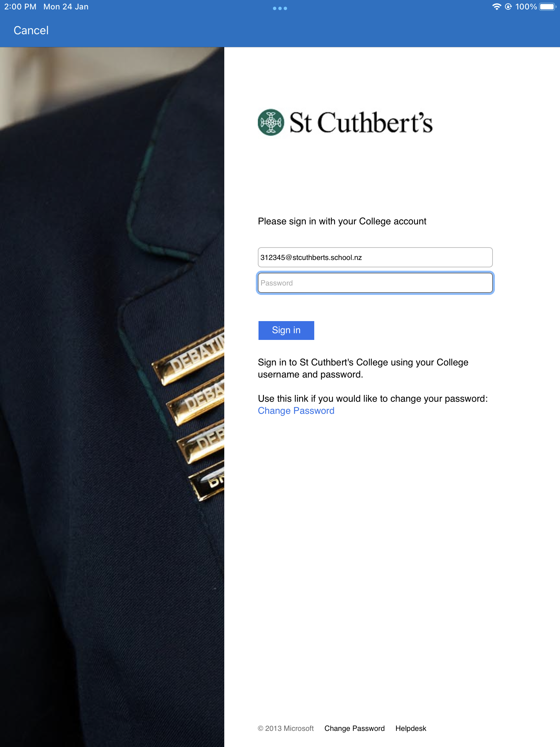Open the three-dot multitasking menu at top

tap(280, 8)
